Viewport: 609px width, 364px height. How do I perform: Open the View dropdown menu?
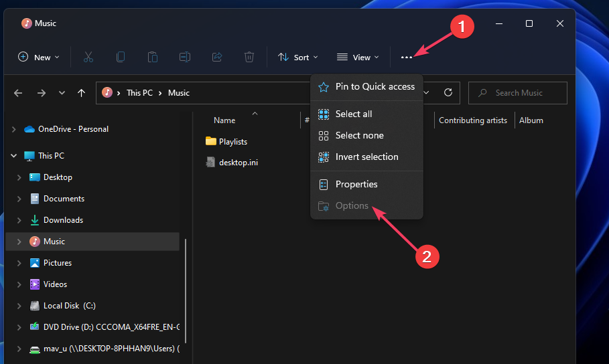pos(358,58)
